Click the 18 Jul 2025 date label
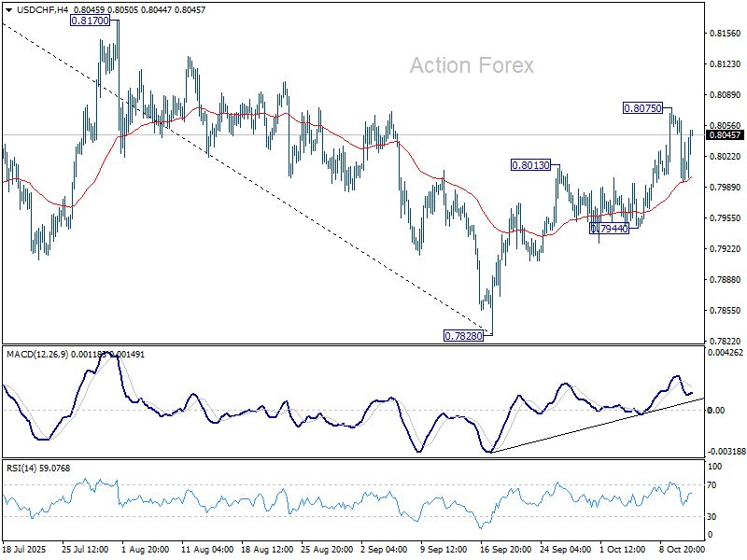Screen dimensions: 747x560 pos(25,551)
